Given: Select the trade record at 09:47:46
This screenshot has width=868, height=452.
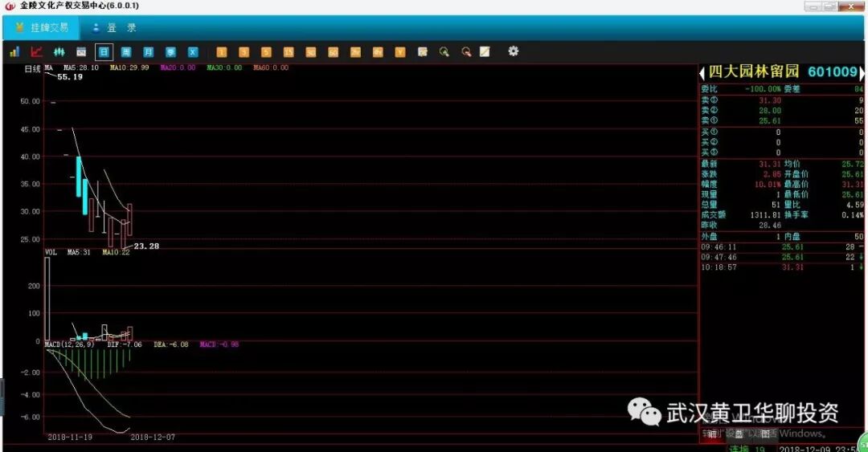Looking at the screenshot, I should (782, 257).
